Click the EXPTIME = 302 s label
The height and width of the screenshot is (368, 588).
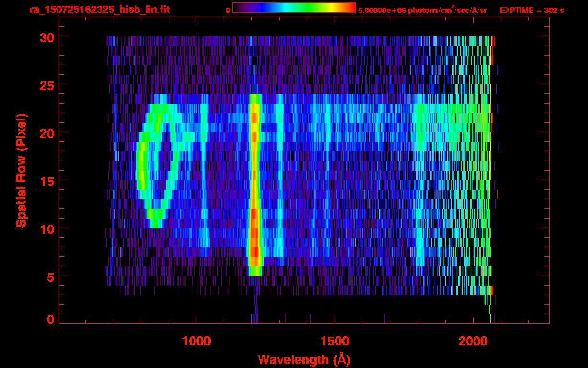pos(531,10)
